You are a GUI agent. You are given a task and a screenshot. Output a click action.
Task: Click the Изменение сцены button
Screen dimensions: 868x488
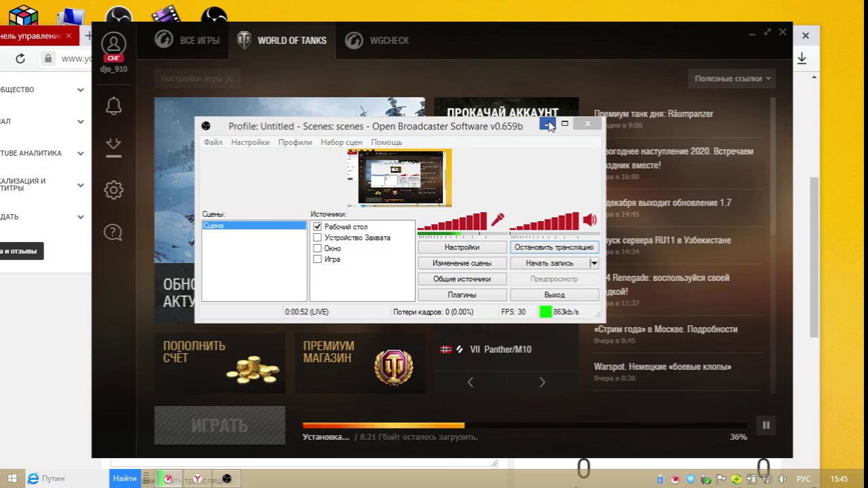[x=462, y=263]
